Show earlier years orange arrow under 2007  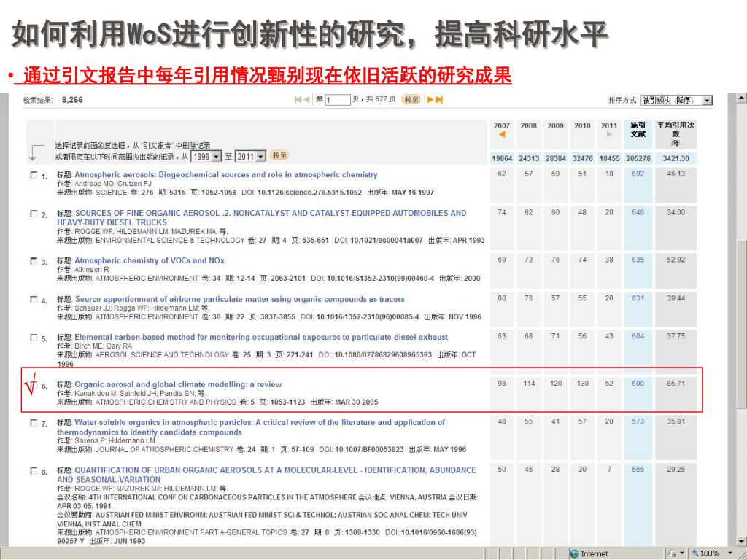(502, 135)
